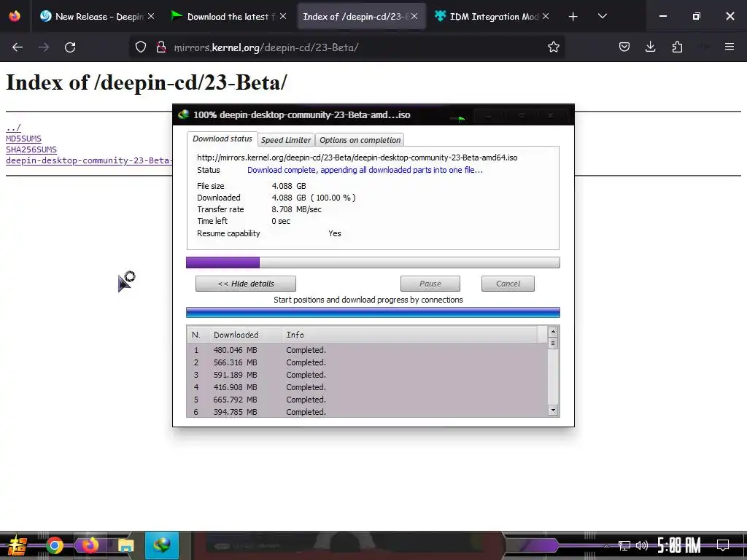
Task: Open a new browser tab
Action: click(573, 17)
